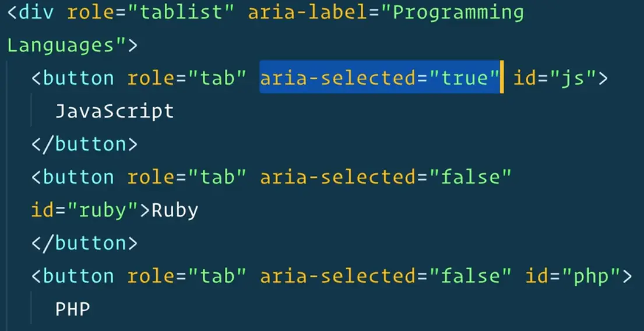644x331 pixels.
Task: Click role="tab" on the JavaScript button line
Action: 186,78
